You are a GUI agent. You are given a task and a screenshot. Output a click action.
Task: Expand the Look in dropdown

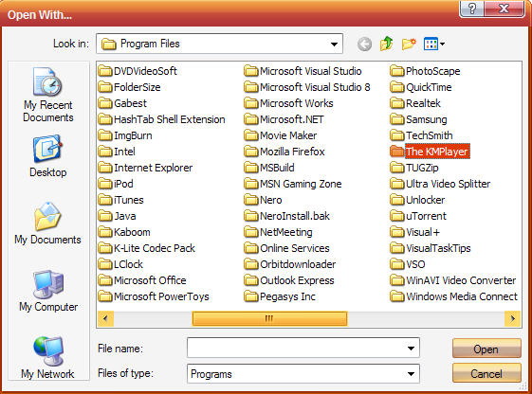point(334,45)
